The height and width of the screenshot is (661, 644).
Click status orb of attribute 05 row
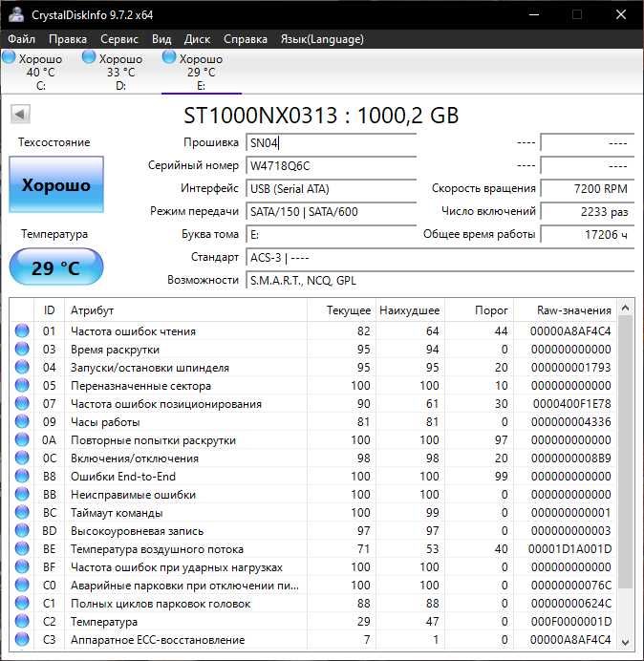click(x=22, y=385)
